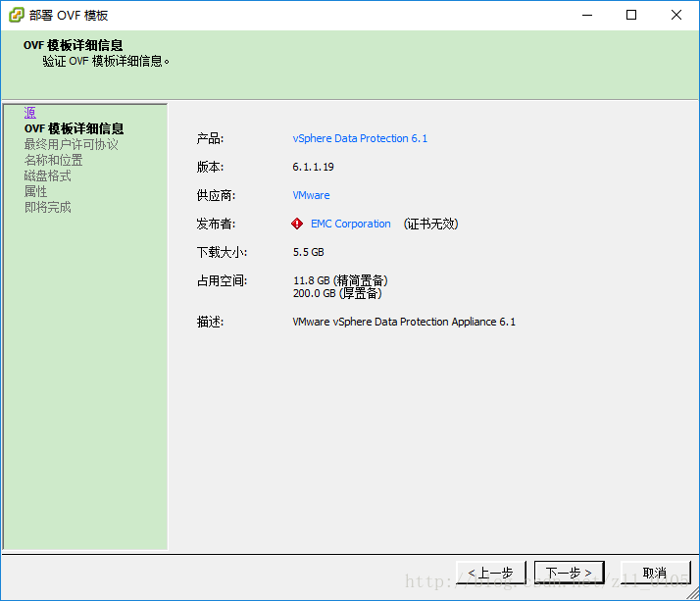Select 名称和位置 step in sidebar
This screenshot has width=700, height=601.
pos(53,160)
